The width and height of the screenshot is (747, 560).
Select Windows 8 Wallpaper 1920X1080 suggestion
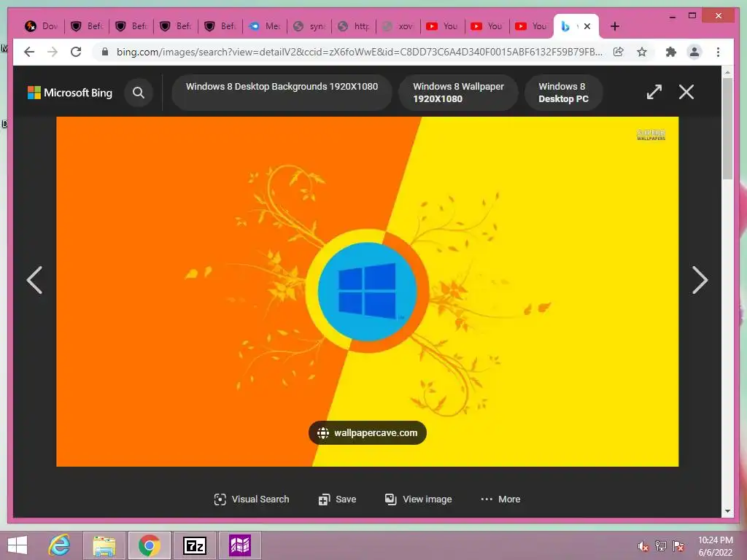click(458, 93)
